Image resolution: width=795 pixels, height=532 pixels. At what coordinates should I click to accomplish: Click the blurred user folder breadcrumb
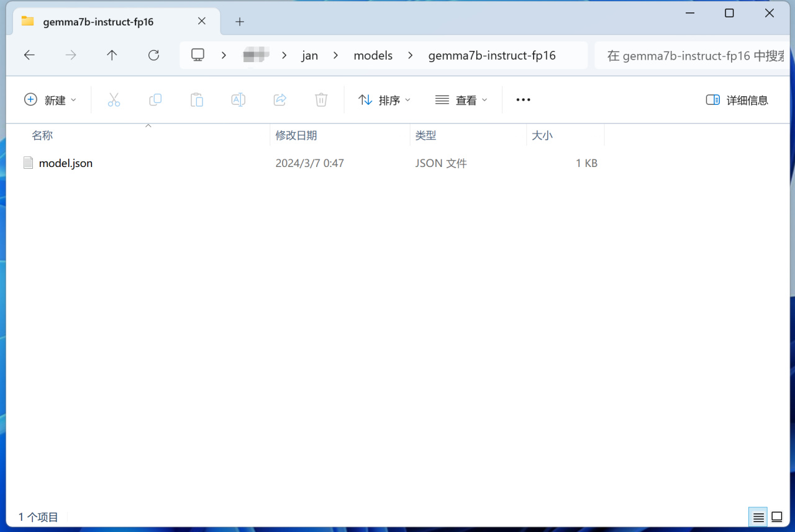click(255, 55)
